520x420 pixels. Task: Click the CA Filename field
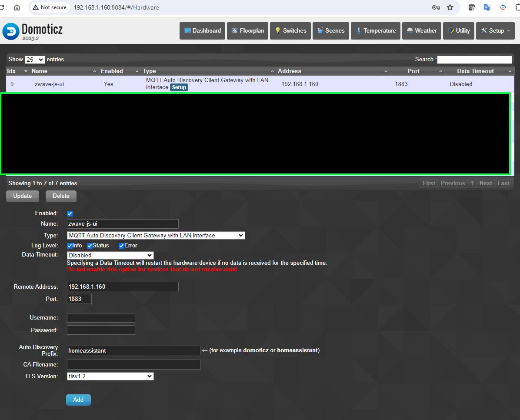(x=133, y=365)
